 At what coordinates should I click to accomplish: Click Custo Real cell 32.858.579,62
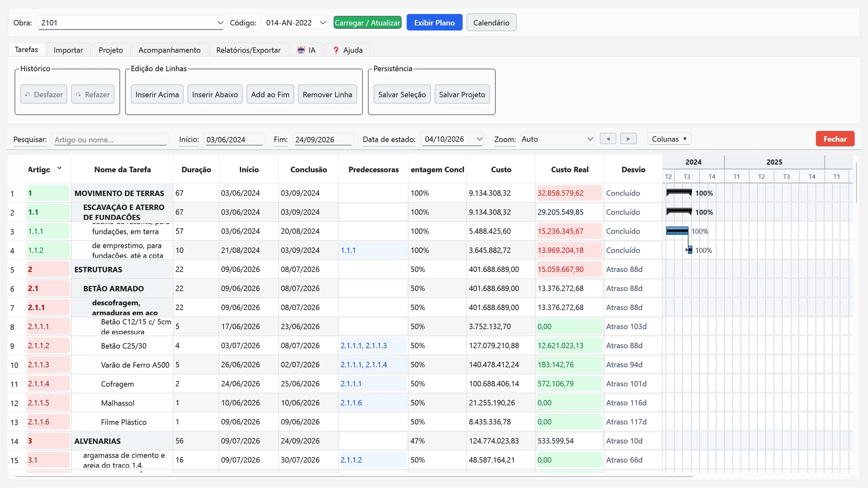tap(569, 193)
